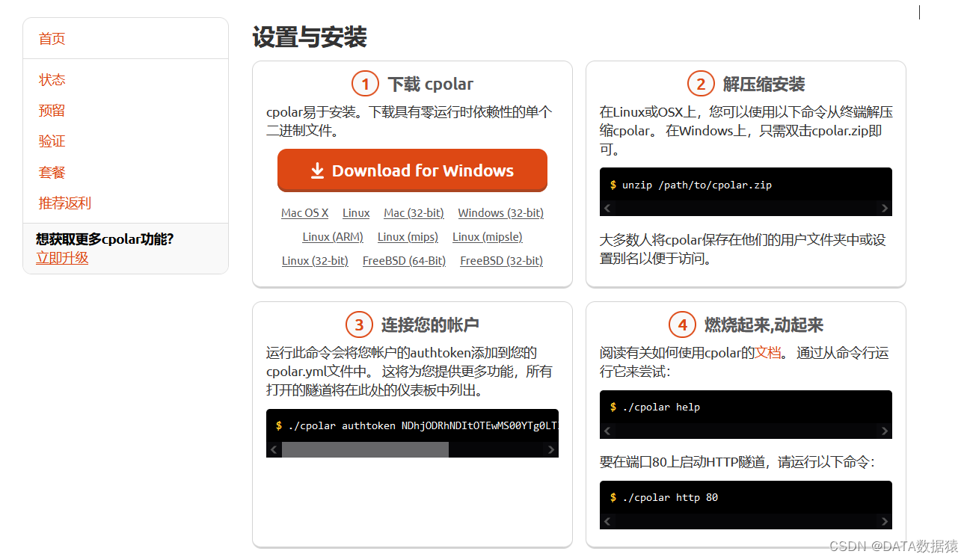
Task: Click right scroll arrow in unzip code box
Action: tap(885, 209)
